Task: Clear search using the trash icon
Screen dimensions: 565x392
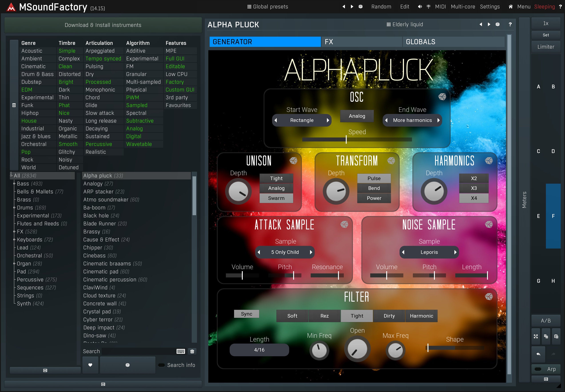Action: pos(192,352)
